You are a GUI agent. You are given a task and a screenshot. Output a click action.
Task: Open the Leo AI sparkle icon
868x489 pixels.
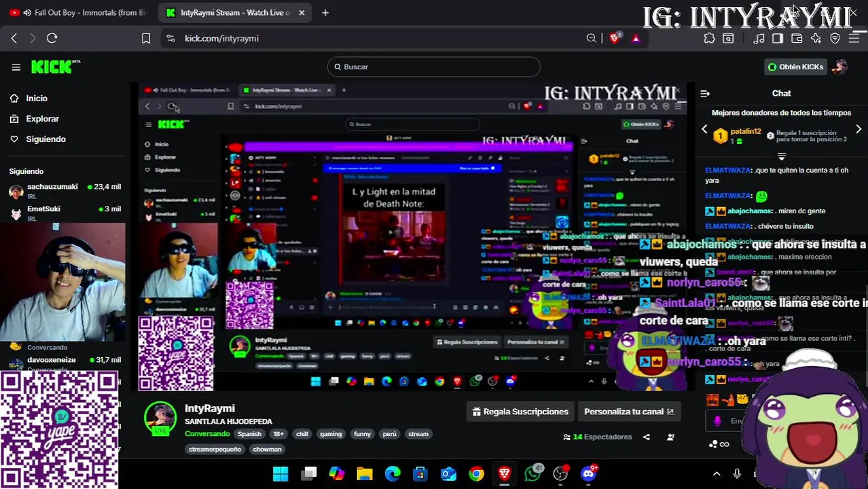click(x=816, y=39)
